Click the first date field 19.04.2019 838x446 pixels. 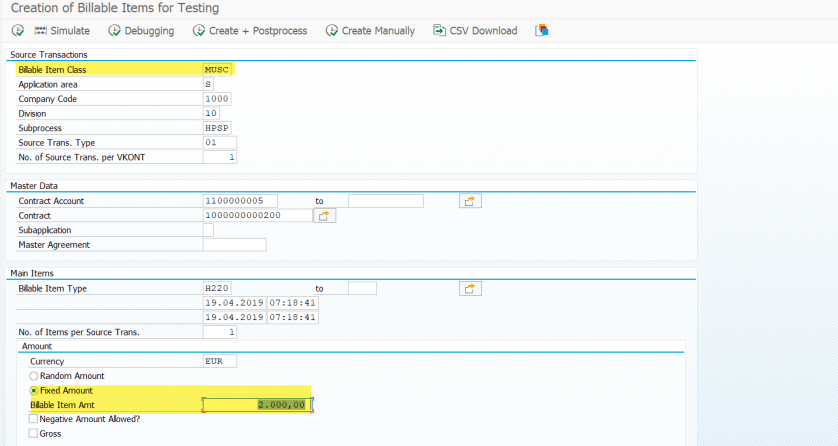[235, 303]
